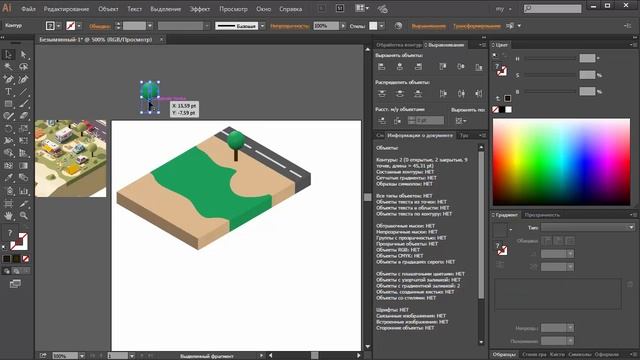Select the Pen tool
Screen dimensions: 640x360
(8, 79)
